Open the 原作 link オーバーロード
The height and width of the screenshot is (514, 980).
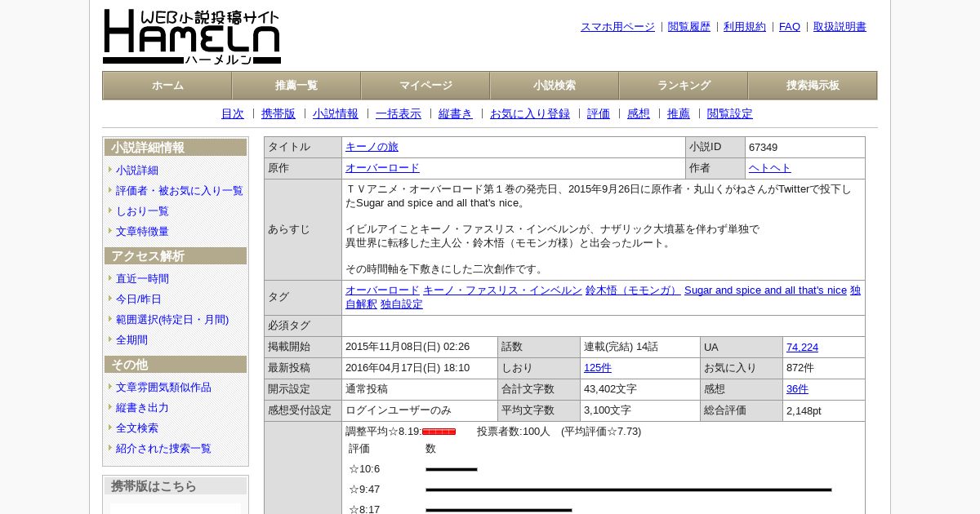[x=382, y=168]
